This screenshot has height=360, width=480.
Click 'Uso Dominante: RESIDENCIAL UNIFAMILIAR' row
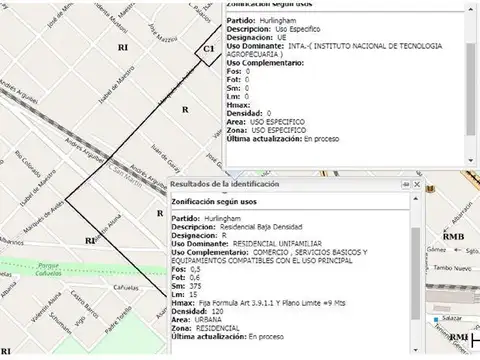247,244
